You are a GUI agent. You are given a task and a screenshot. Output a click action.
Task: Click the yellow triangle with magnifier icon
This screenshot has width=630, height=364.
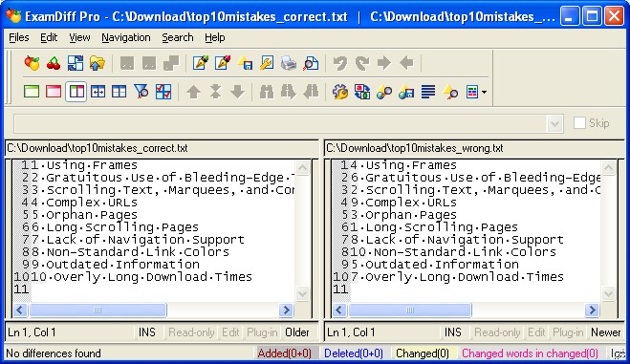tap(450, 92)
